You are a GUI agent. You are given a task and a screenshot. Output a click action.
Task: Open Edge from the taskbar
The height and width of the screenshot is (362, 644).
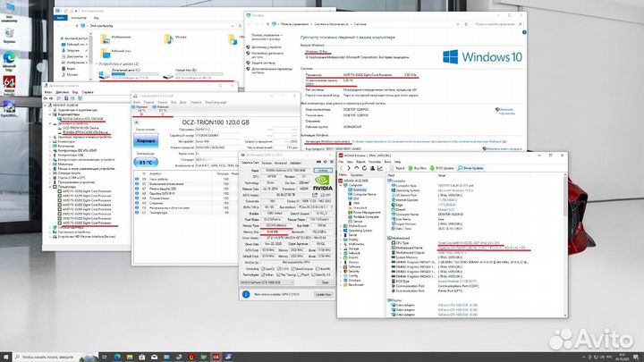click(117, 357)
